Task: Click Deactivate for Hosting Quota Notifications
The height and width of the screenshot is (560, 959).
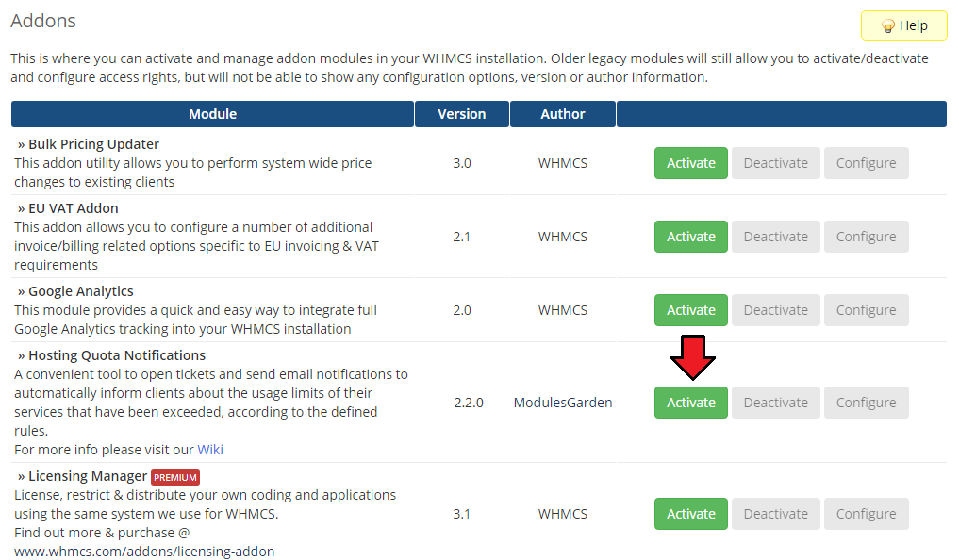Action: point(775,403)
